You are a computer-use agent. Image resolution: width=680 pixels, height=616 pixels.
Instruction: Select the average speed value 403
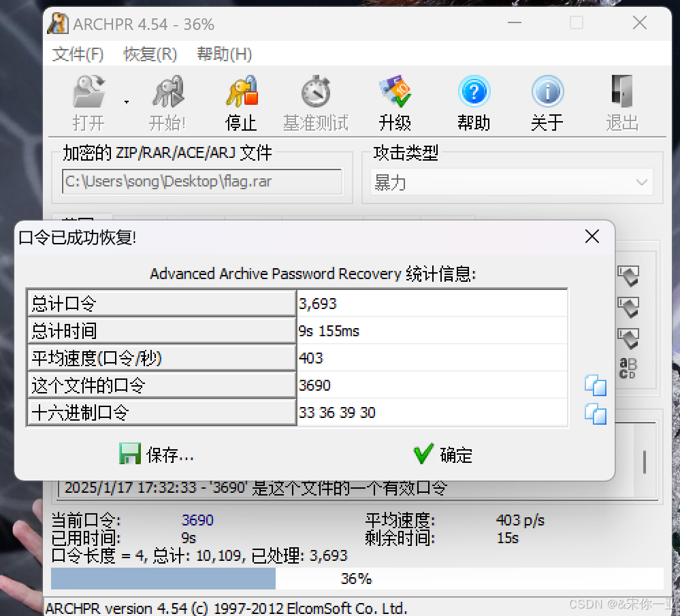(432, 358)
